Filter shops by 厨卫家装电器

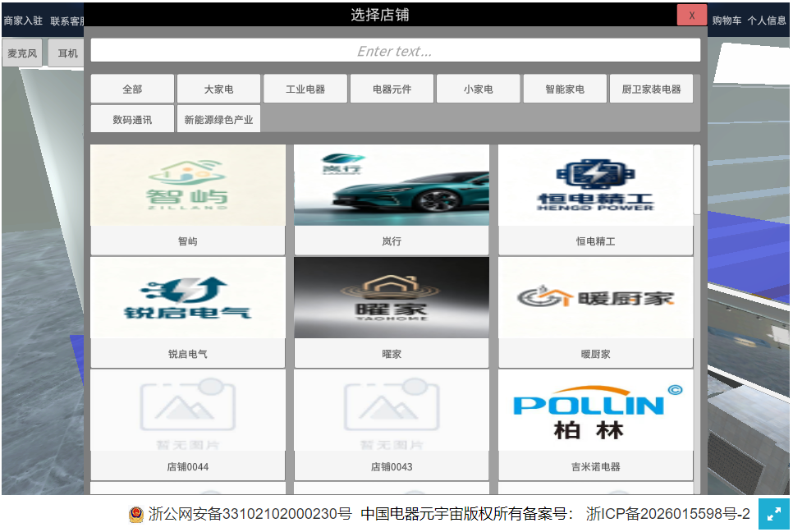point(652,89)
